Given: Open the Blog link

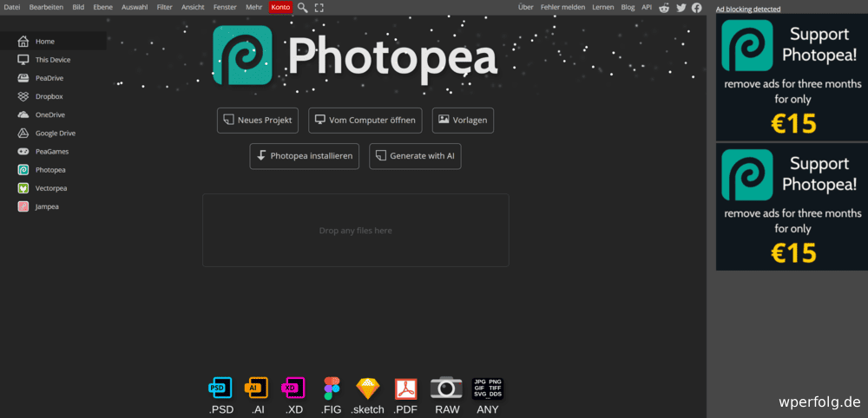Looking at the screenshot, I should point(628,7).
